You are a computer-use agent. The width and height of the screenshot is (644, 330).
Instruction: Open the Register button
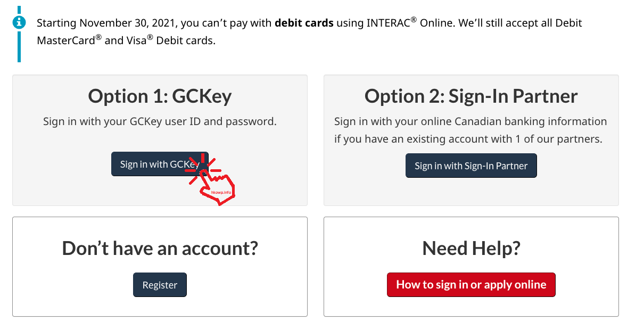[x=160, y=285]
